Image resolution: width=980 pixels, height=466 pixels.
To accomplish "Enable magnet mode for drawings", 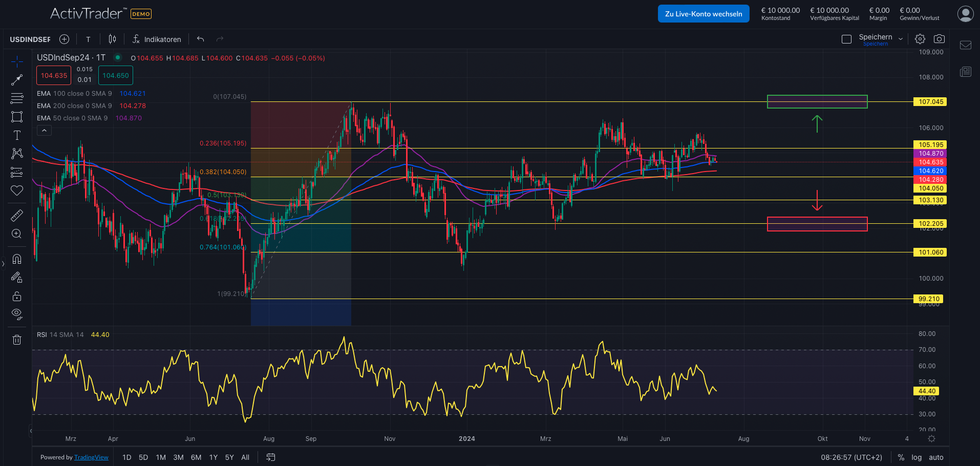I will 17,259.
